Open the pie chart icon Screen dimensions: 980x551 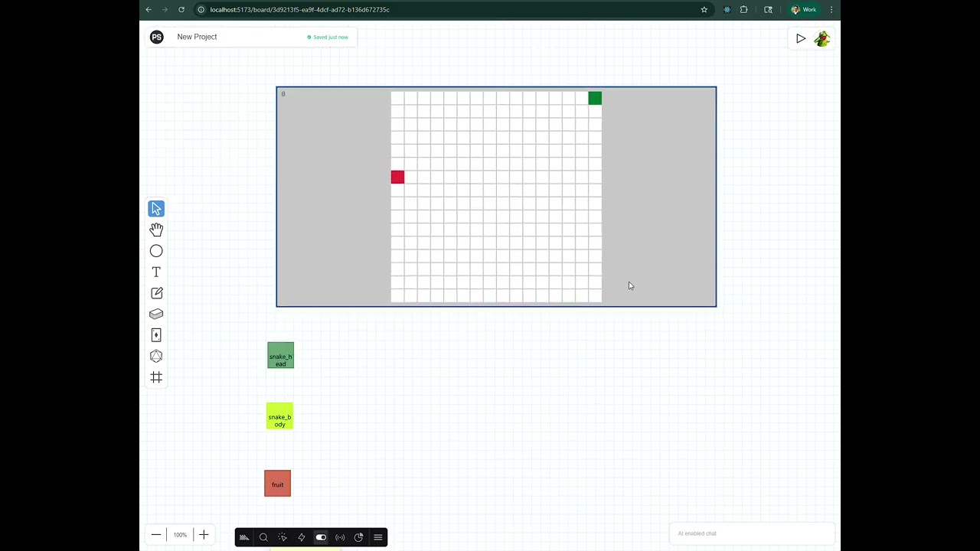coord(358,537)
